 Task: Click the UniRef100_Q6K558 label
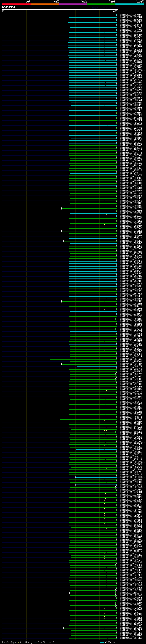[x=131, y=578]
